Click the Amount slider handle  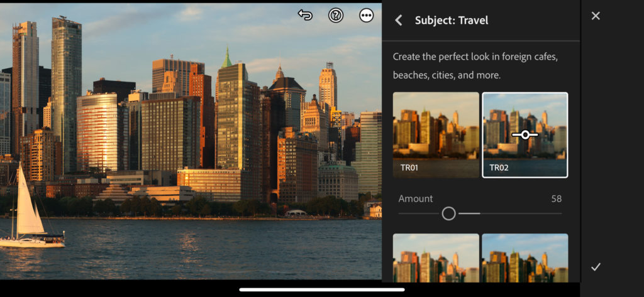tap(448, 213)
